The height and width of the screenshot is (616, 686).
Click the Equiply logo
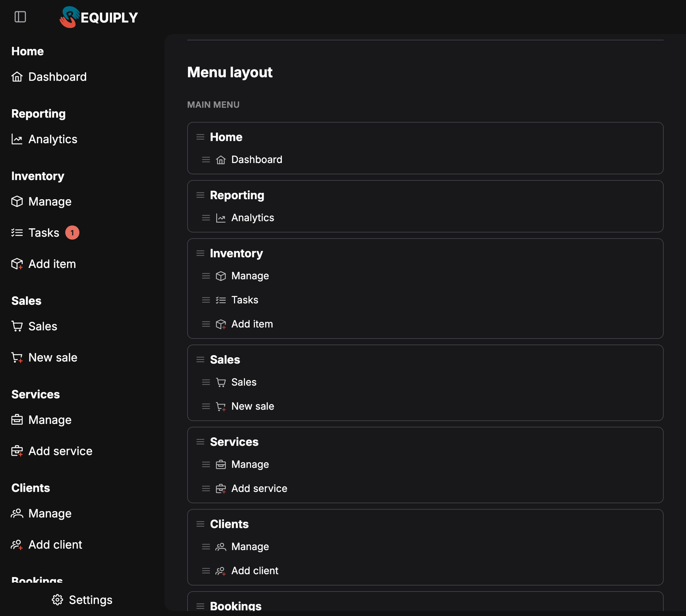tap(98, 17)
